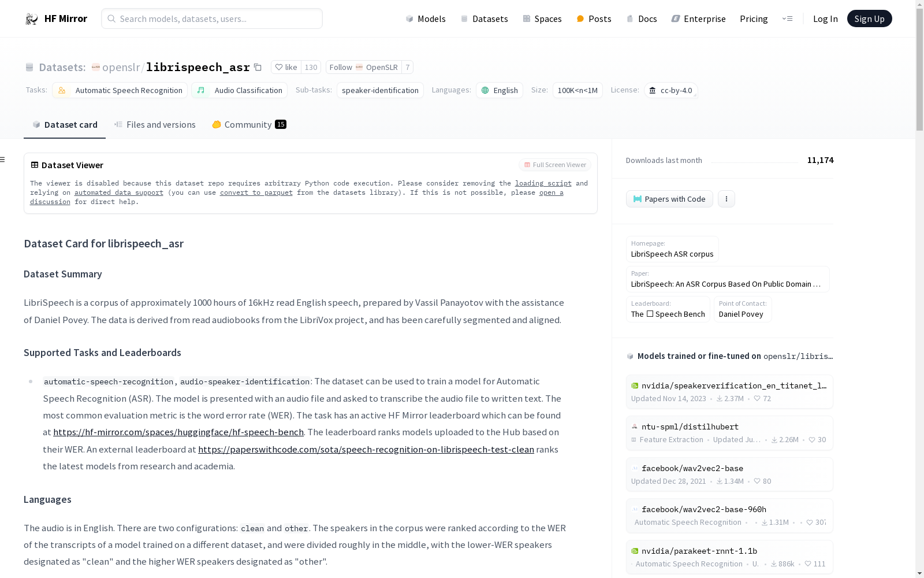Open the 7 followers count
This screenshot has width=924, height=578.
407,67
